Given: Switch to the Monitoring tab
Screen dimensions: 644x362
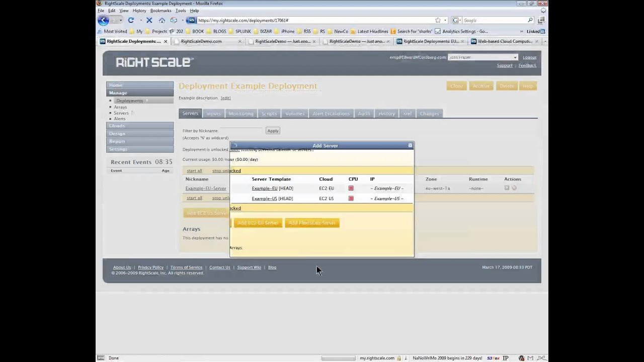Looking at the screenshot, I should click(x=241, y=114).
